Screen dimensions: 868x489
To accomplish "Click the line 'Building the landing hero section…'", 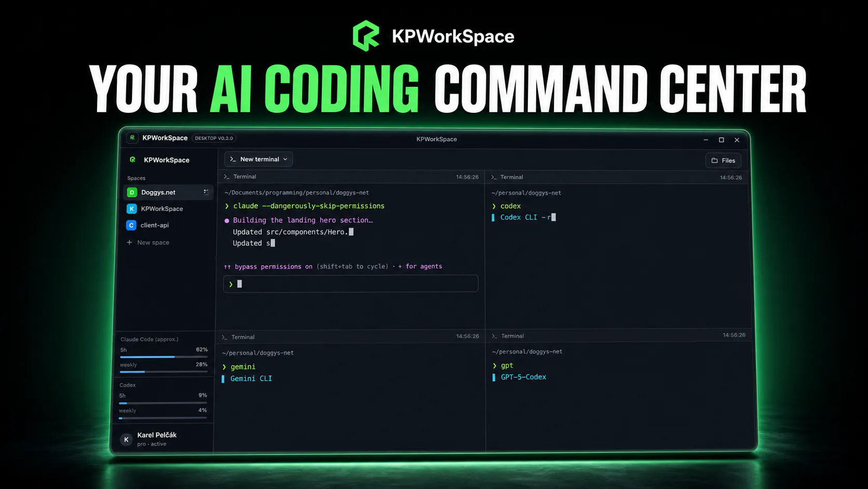I will (303, 220).
